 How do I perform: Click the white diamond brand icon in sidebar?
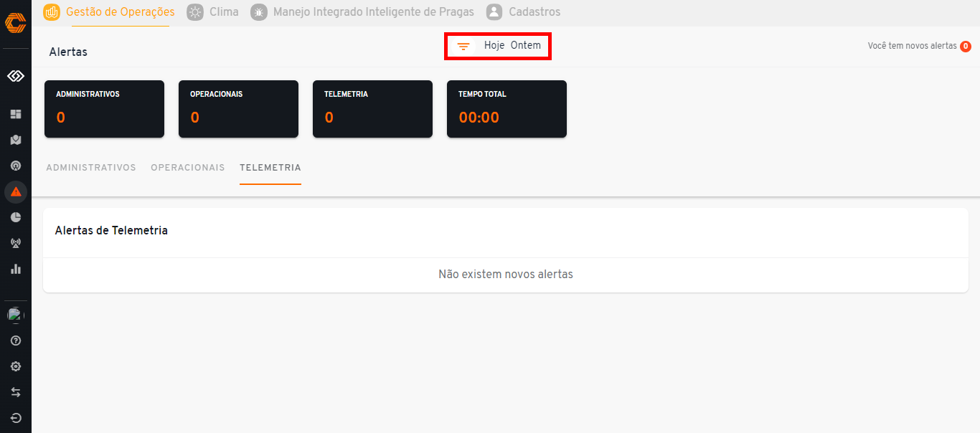[x=16, y=76]
